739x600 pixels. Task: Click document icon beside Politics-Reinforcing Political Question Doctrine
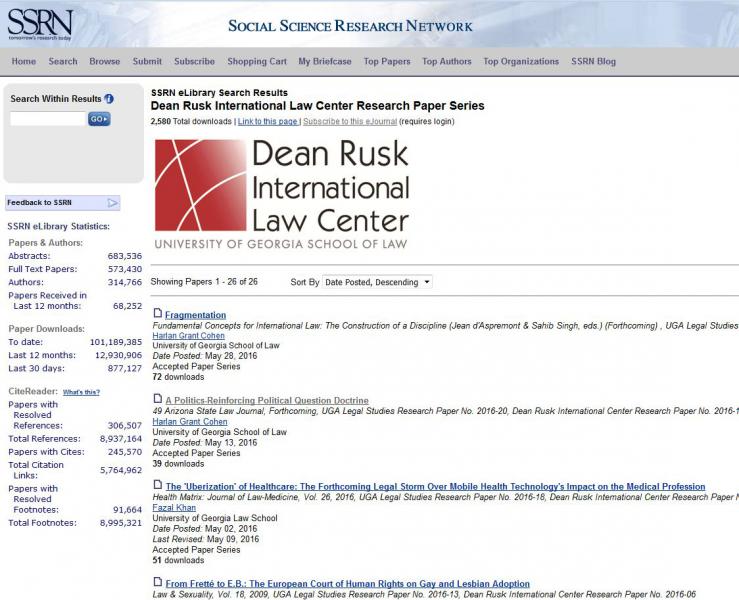[x=157, y=399]
